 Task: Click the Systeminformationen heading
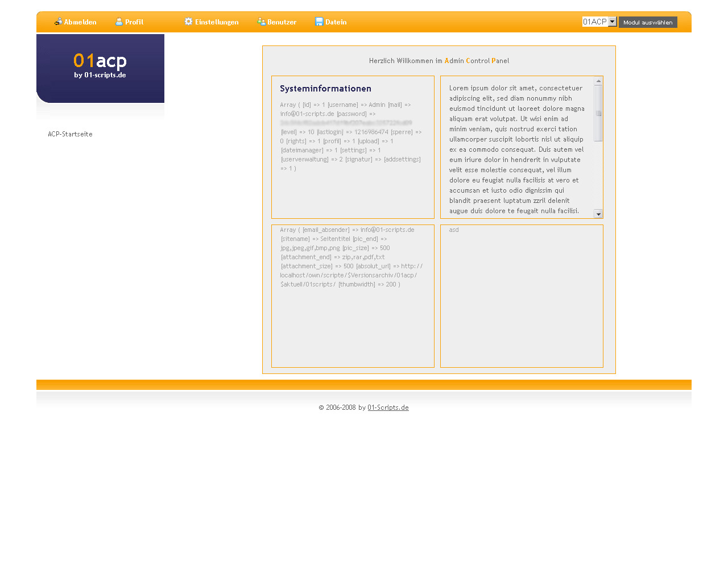[325, 89]
